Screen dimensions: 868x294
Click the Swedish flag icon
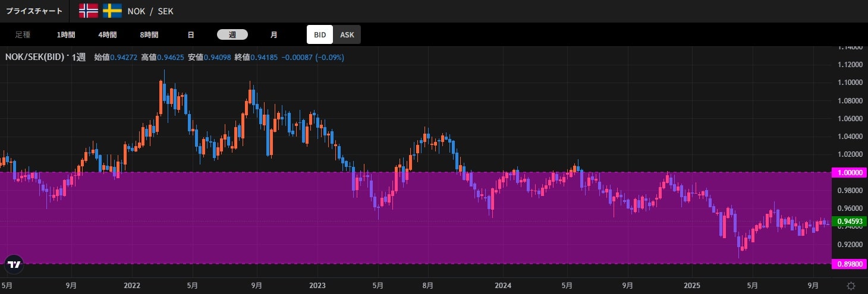click(x=112, y=11)
